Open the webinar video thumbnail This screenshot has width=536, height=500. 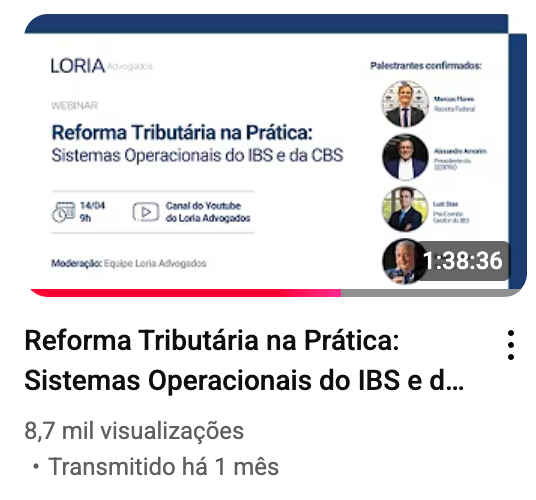(x=276, y=156)
